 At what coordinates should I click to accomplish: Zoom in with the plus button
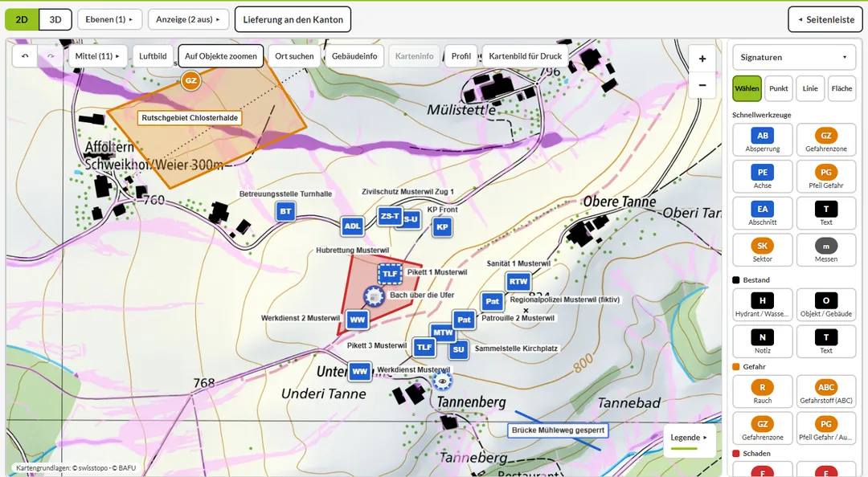coord(702,59)
